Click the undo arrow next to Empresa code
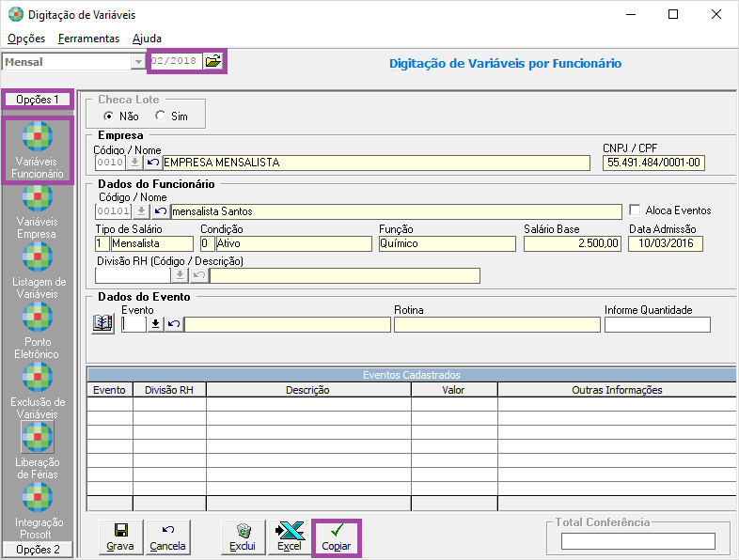 (x=152, y=163)
